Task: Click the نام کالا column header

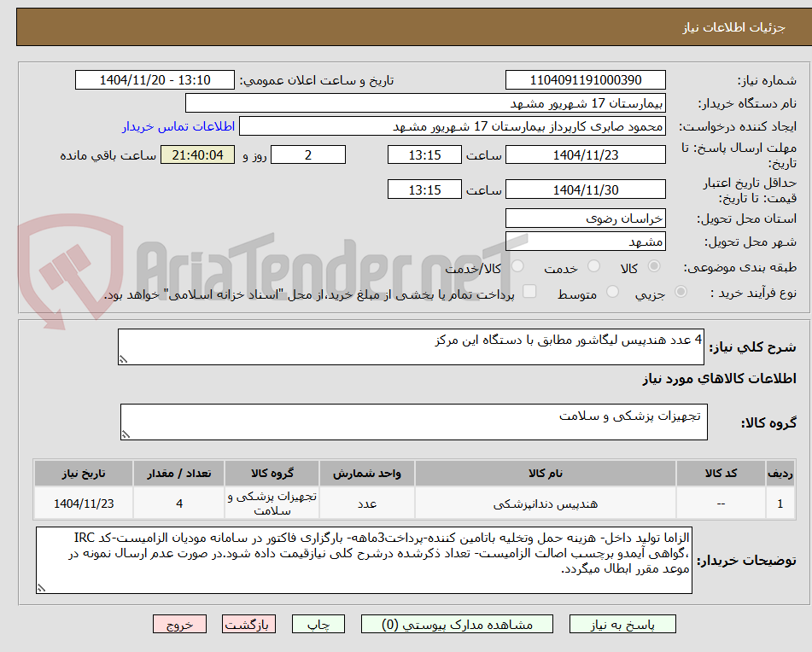Action: 546,474
